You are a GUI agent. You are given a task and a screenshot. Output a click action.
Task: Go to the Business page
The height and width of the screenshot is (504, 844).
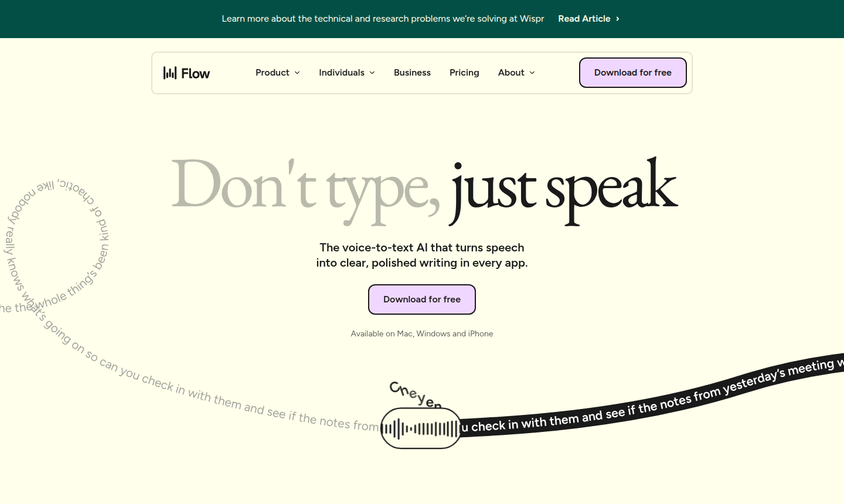(x=412, y=73)
